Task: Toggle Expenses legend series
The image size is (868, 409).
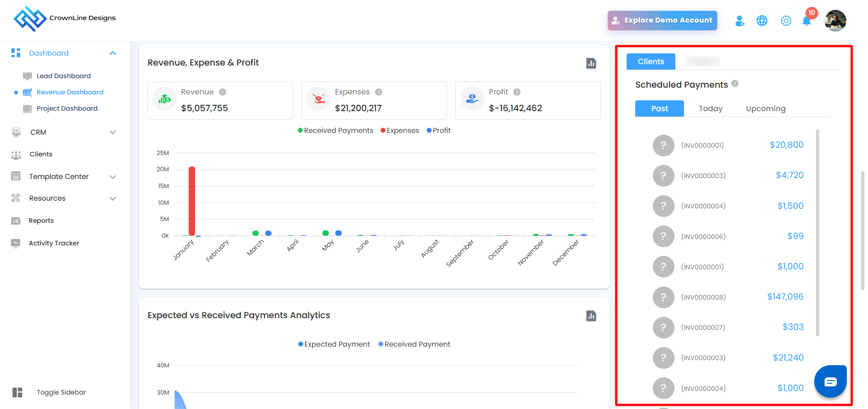Action: [x=400, y=131]
